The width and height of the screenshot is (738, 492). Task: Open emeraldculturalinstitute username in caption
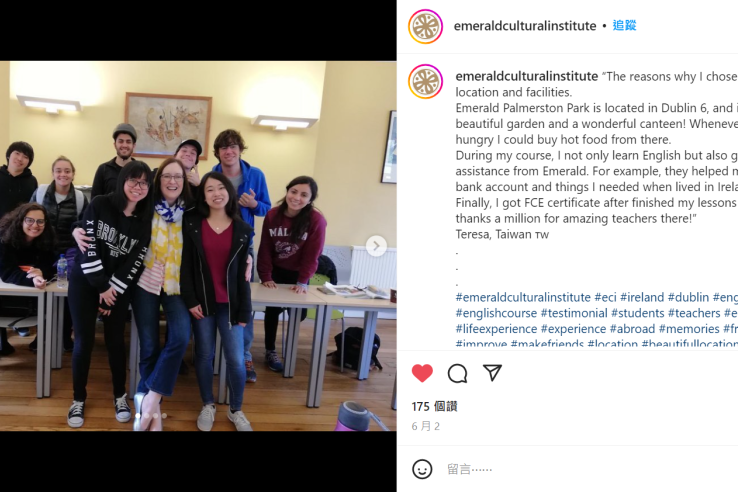(527, 76)
